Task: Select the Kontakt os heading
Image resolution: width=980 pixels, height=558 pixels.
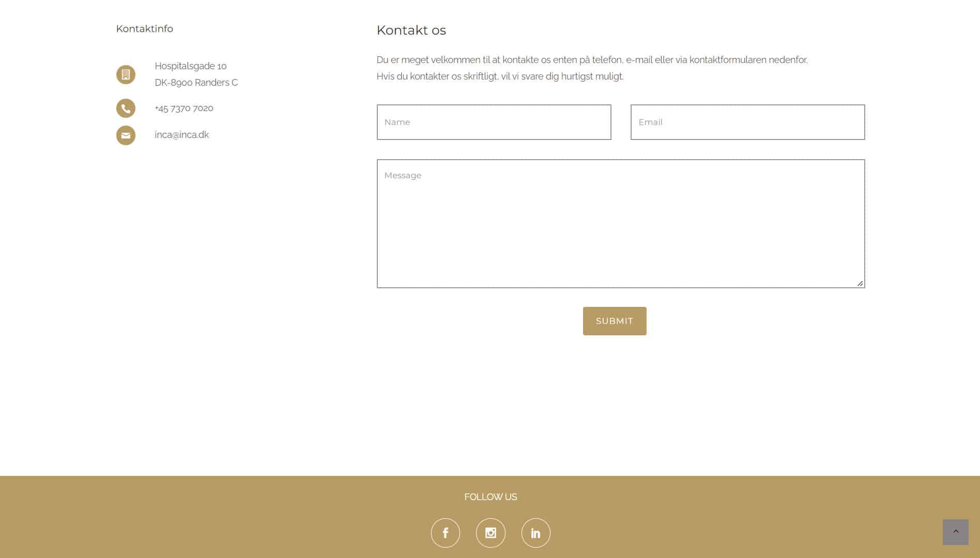Action: pos(411,30)
